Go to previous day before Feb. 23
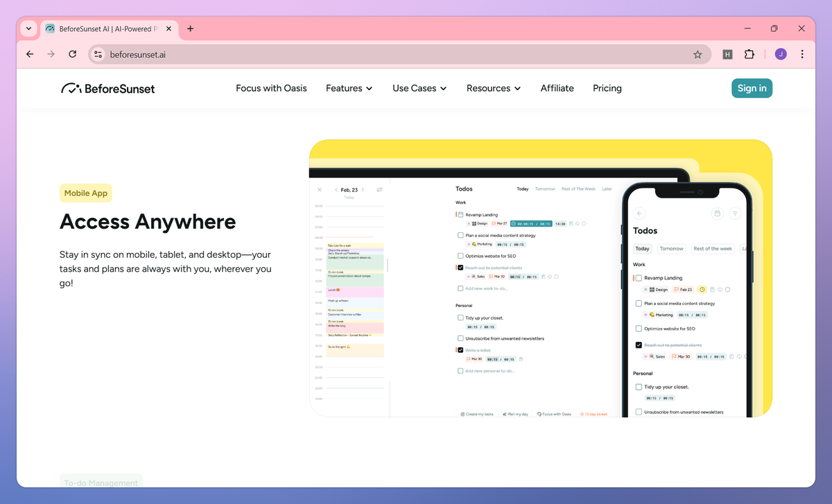 [336, 189]
